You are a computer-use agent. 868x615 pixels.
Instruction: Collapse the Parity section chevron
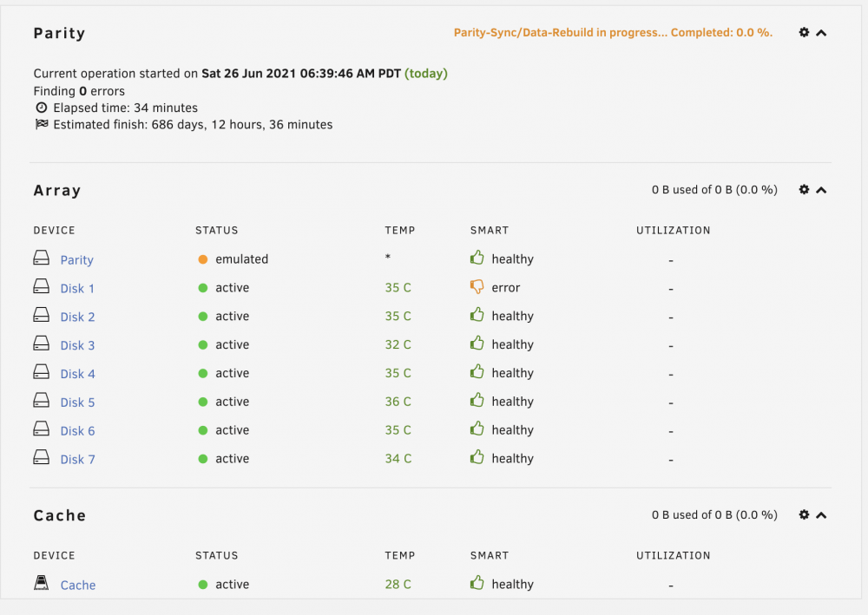point(821,33)
